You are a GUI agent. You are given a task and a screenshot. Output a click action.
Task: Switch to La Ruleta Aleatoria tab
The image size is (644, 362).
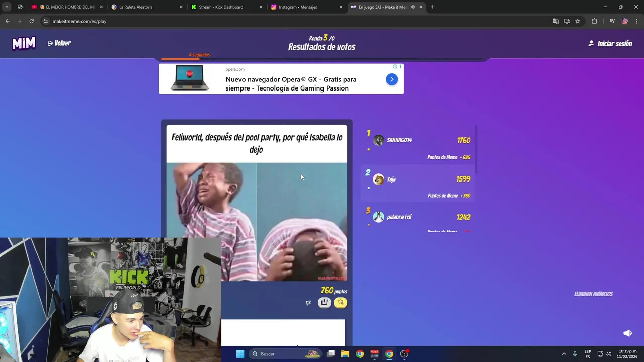point(146,7)
